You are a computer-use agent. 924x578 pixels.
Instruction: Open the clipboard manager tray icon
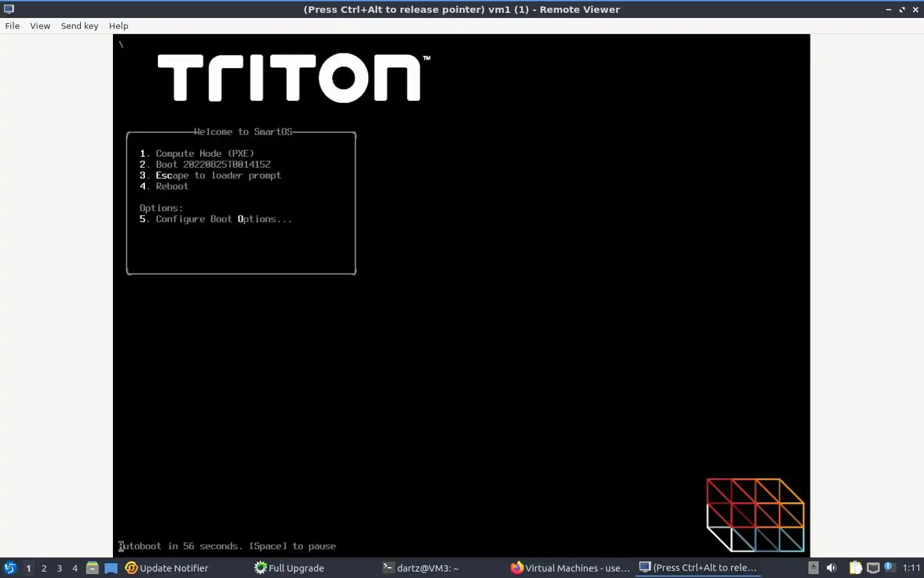(x=855, y=568)
